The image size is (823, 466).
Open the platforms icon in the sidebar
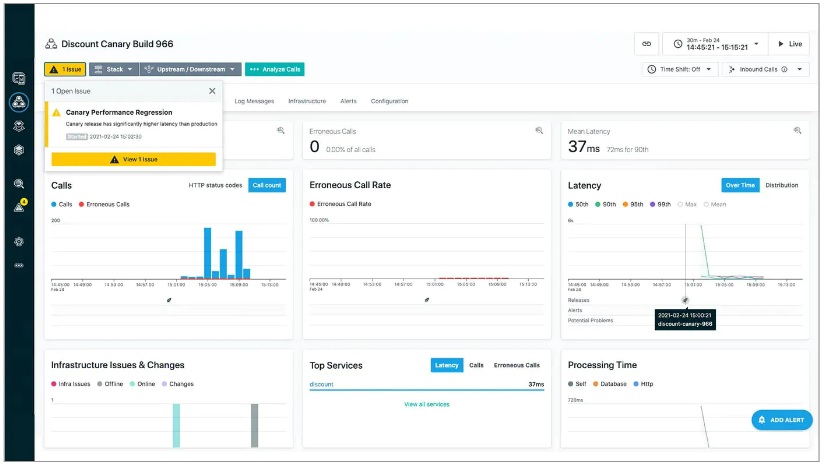pos(19,126)
